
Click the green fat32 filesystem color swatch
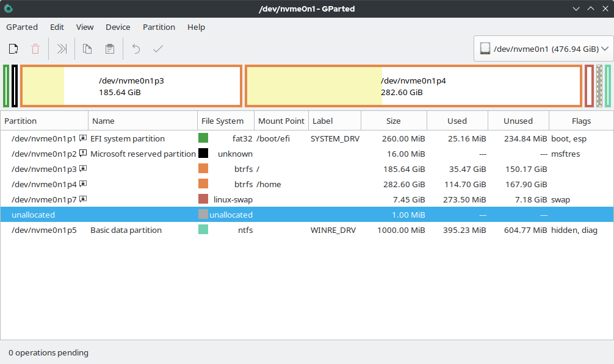pos(203,138)
